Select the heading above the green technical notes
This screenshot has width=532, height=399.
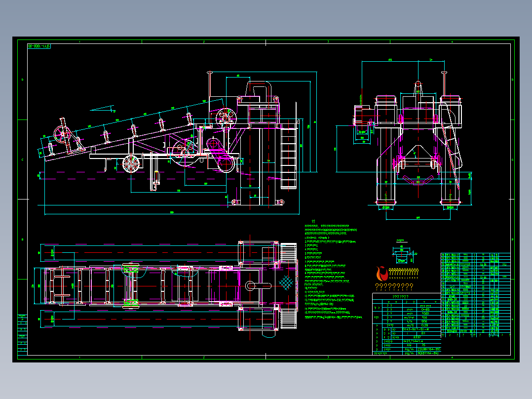click(313, 221)
